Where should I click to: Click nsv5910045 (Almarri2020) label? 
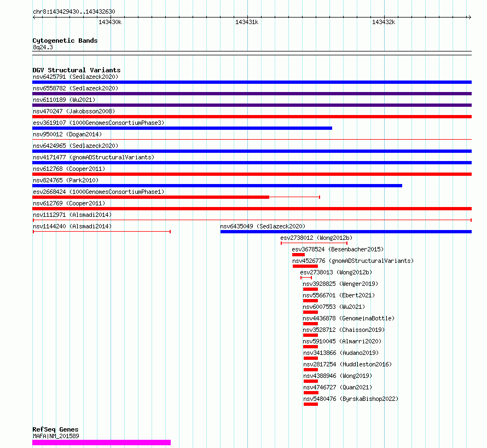point(342,341)
